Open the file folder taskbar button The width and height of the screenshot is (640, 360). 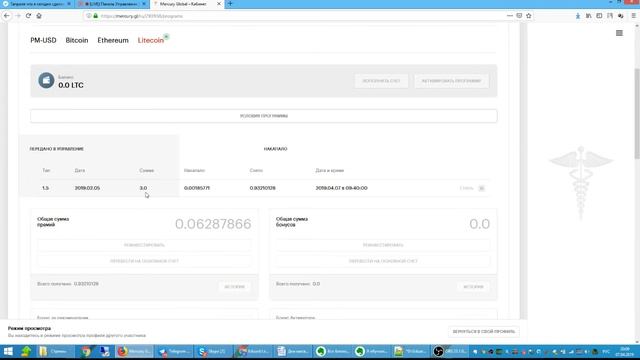56,351
